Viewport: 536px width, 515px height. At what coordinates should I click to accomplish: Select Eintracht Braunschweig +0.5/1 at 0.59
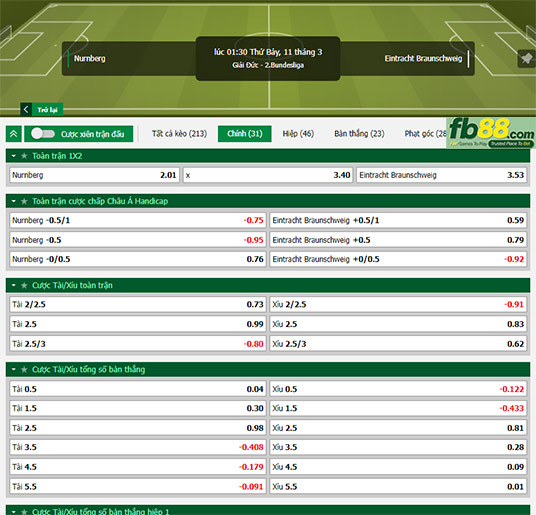click(x=398, y=220)
